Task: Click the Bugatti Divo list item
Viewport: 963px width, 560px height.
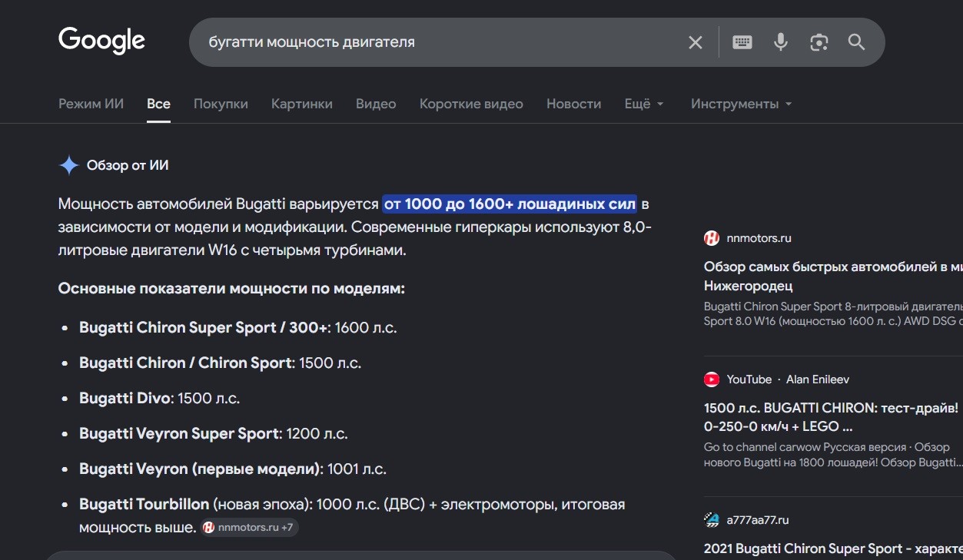Action: click(x=159, y=398)
